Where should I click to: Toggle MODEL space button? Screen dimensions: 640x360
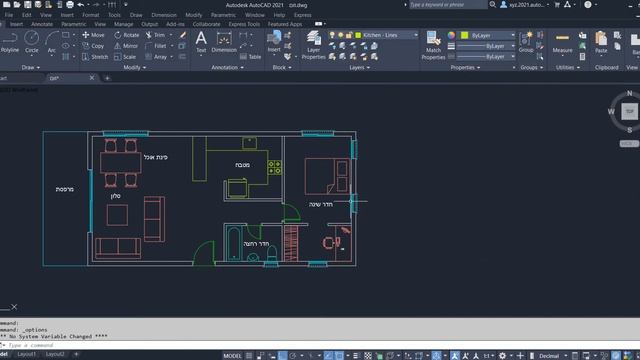(x=232, y=356)
